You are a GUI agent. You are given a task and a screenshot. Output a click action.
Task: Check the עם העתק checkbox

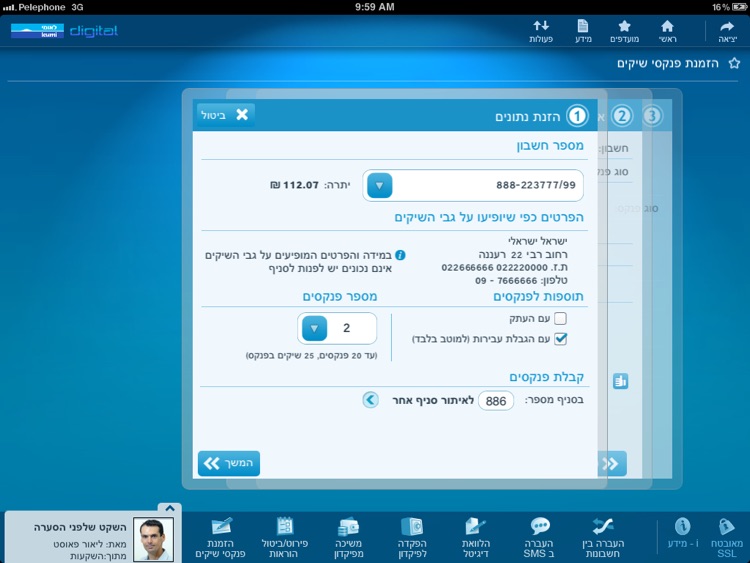tap(560, 318)
